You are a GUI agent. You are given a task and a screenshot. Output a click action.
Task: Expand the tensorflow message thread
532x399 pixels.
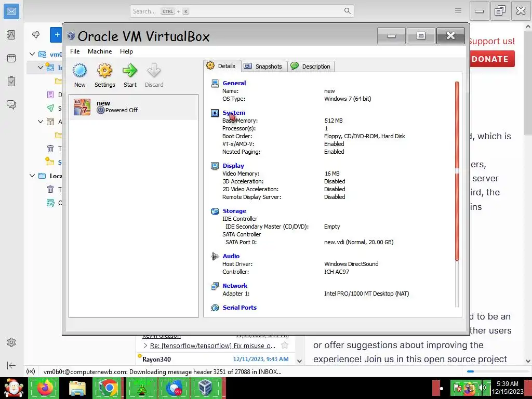tap(145, 345)
